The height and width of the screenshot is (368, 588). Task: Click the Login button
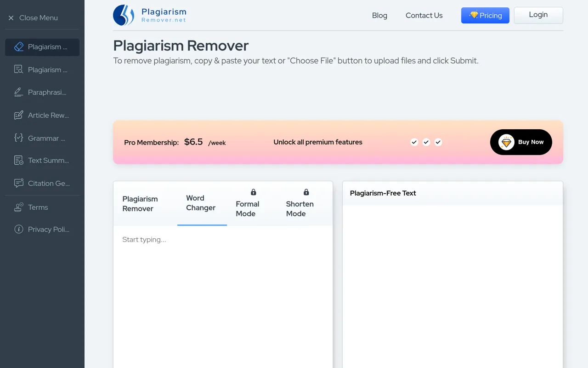tap(538, 15)
